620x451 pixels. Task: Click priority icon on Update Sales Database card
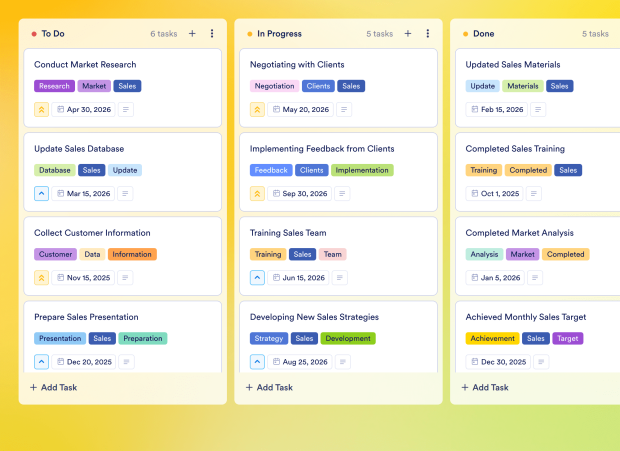pyautogui.click(x=42, y=194)
